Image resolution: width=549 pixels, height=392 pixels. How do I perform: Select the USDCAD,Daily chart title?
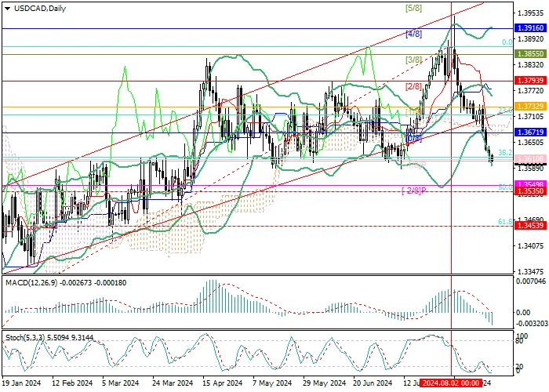pos(40,9)
